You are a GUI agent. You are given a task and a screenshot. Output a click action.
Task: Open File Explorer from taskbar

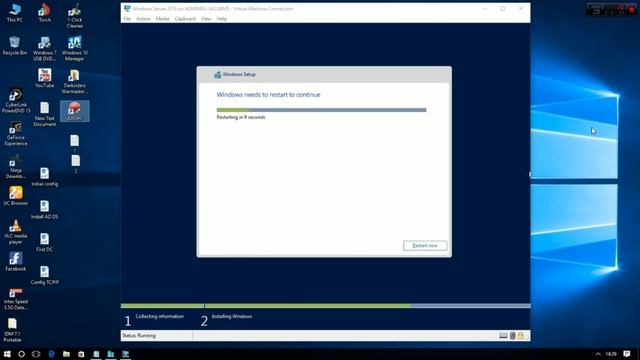(x=66, y=354)
